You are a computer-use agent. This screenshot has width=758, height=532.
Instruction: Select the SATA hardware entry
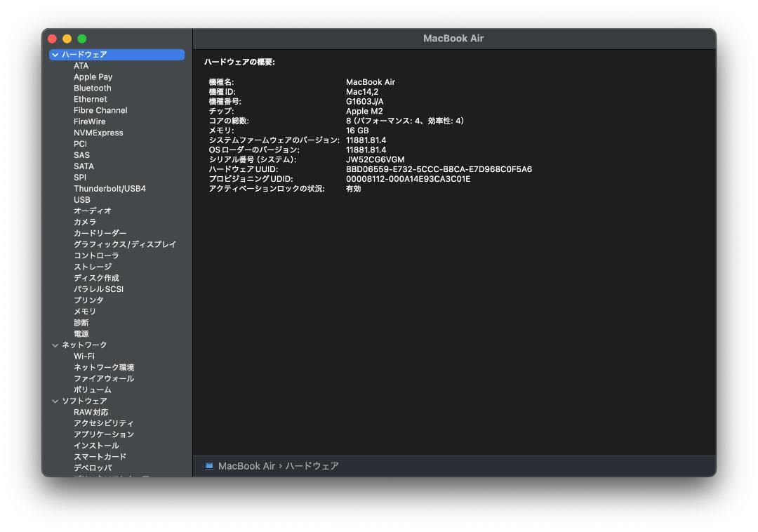point(84,166)
